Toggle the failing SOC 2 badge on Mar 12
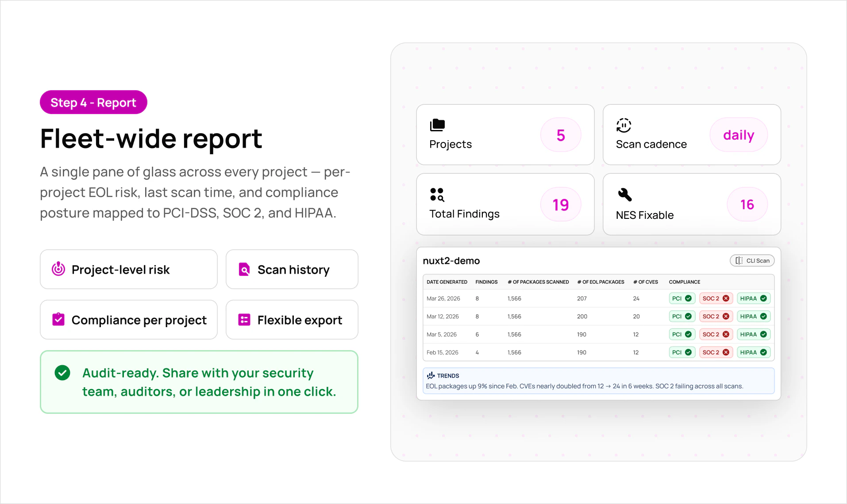The height and width of the screenshot is (504, 847). [x=716, y=316]
